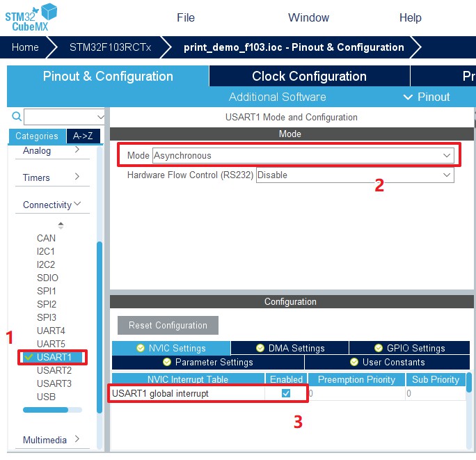This screenshot has width=476, height=460.
Task: Select the Categories view tab
Action: point(37,136)
